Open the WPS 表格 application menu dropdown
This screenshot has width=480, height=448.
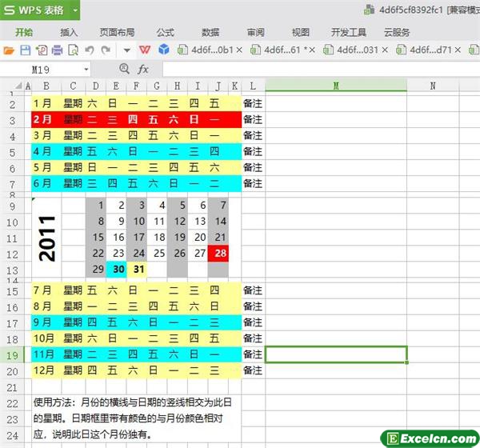[74, 10]
